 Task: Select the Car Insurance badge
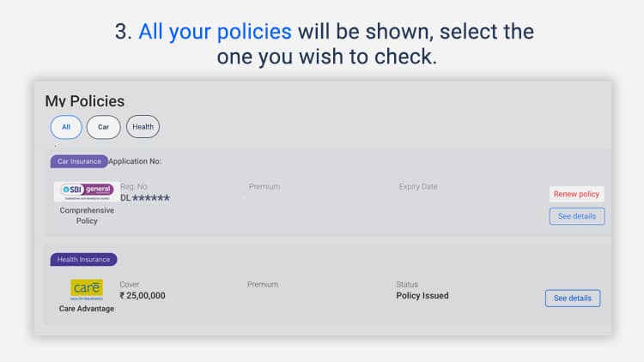coord(79,162)
